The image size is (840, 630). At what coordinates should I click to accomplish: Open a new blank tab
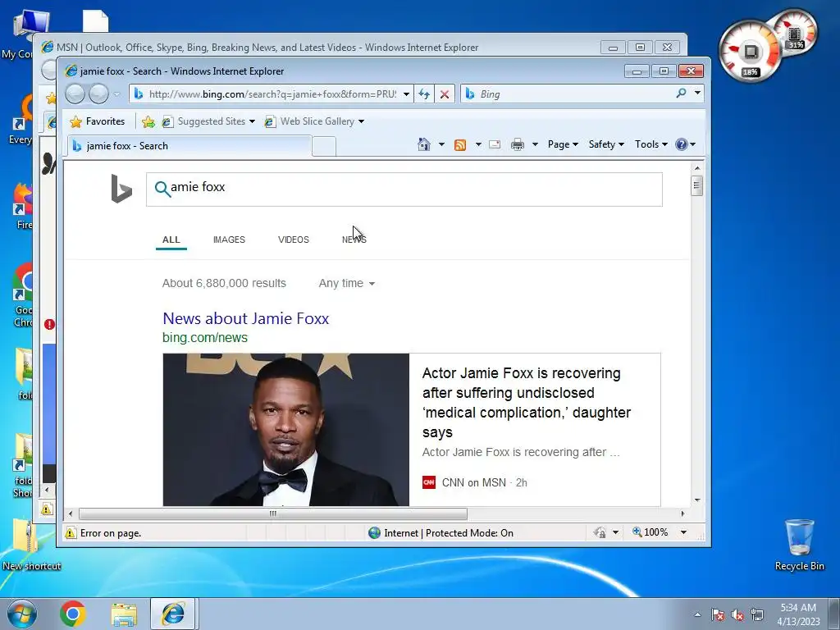click(x=323, y=146)
